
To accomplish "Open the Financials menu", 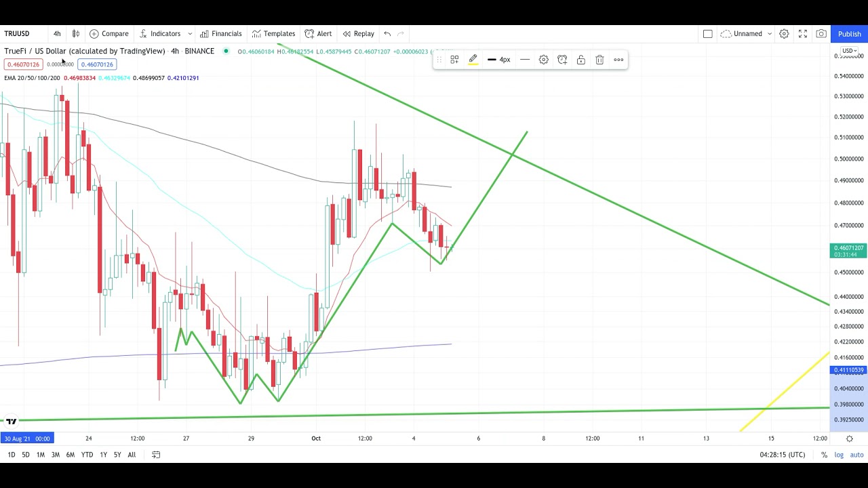I will (221, 33).
